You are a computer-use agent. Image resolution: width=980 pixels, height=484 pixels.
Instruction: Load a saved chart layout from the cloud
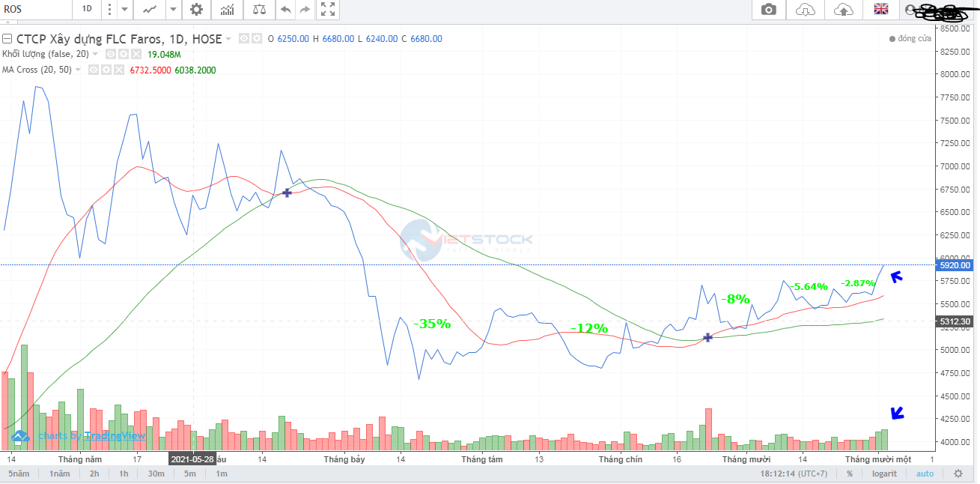point(806,10)
